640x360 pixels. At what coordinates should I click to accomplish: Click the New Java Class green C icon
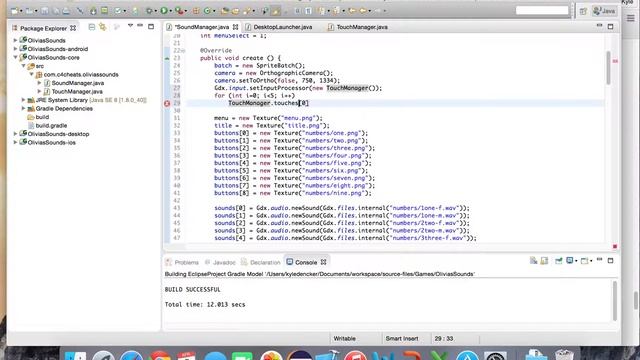tap(207, 11)
